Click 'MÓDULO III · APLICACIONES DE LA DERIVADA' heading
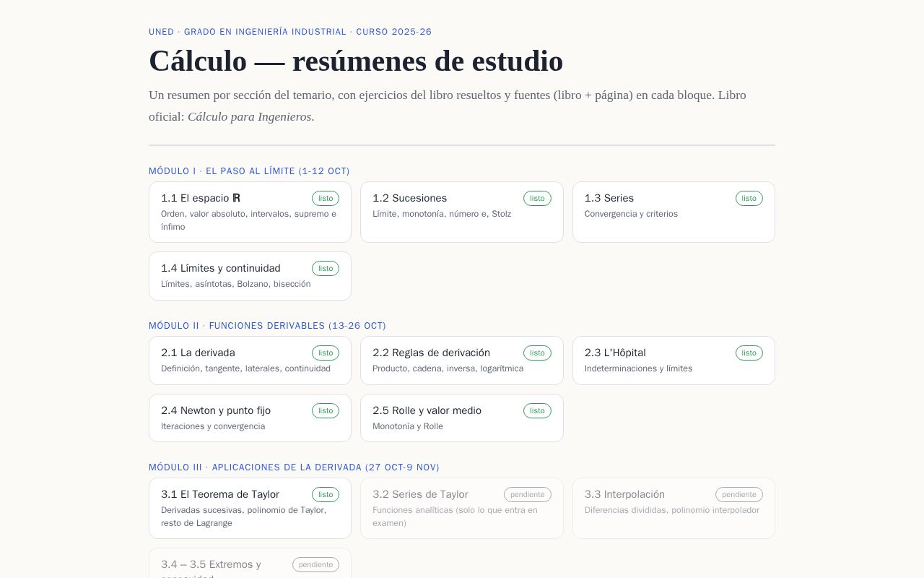924x578 pixels. tap(294, 467)
